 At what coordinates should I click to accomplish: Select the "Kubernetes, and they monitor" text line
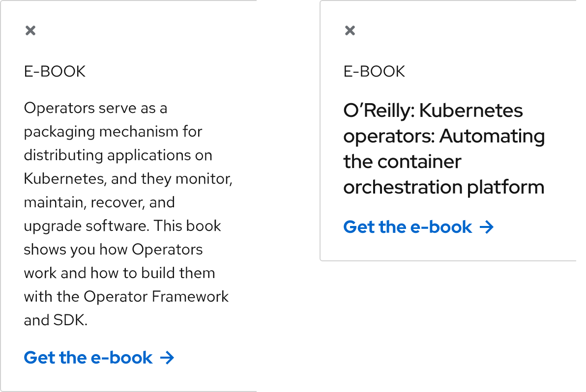pos(128,179)
